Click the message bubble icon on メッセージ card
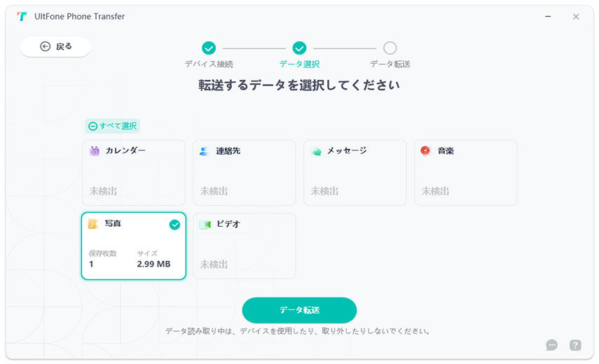This screenshot has height=364, width=599. pyautogui.click(x=316, y=150)
